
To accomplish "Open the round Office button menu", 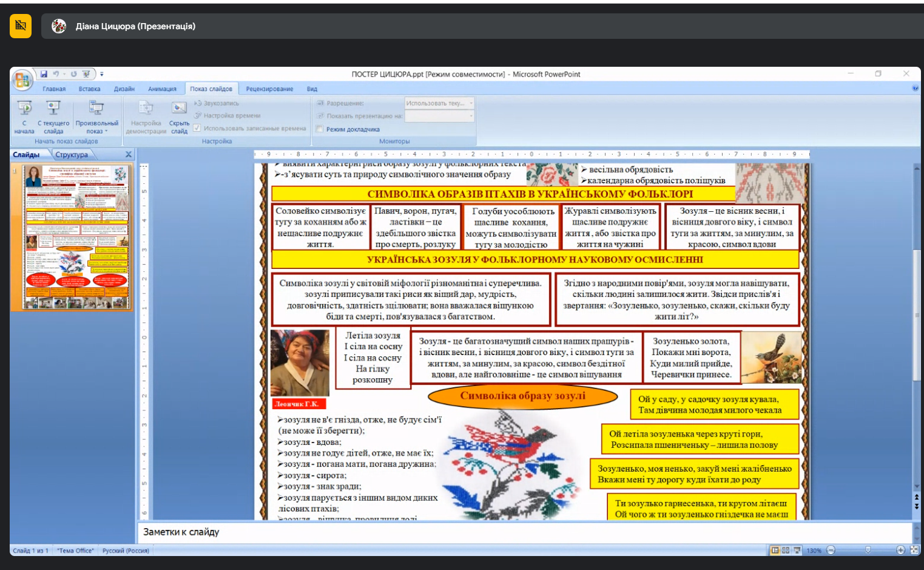I will 22,80.
